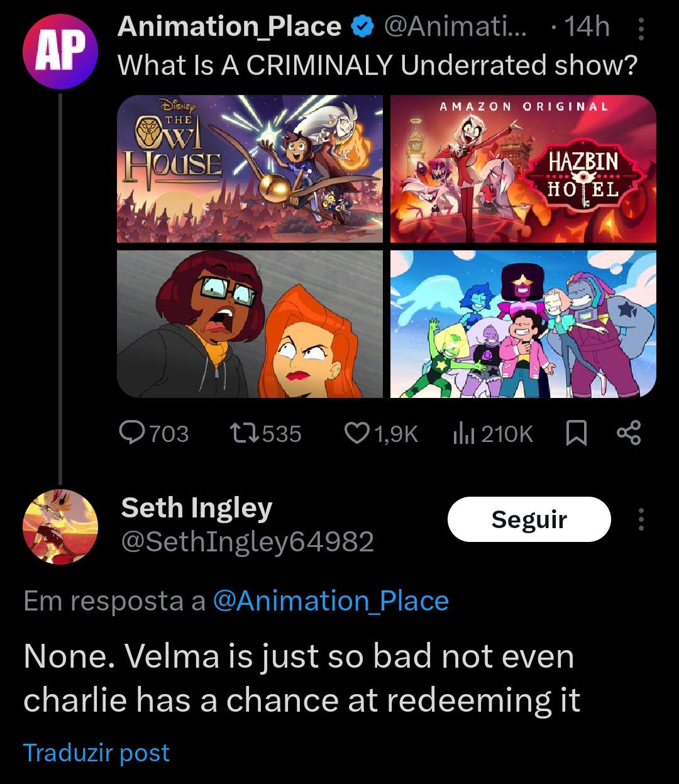Bookmark the Animation_Place post
The image size is (679, 784).
pyautogui.click(x=577, y=433)
